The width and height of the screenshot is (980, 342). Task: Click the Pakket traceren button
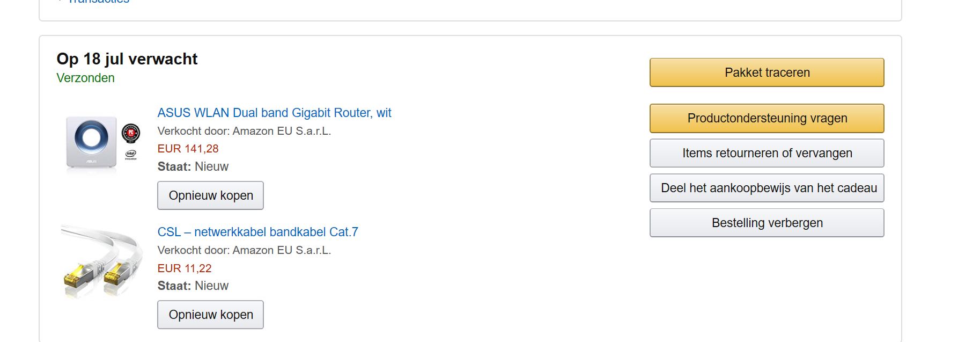(767, 72)
